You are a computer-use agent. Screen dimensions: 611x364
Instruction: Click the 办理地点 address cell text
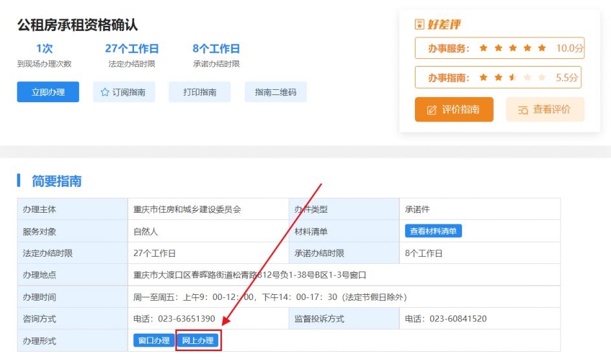coord(250,275)
